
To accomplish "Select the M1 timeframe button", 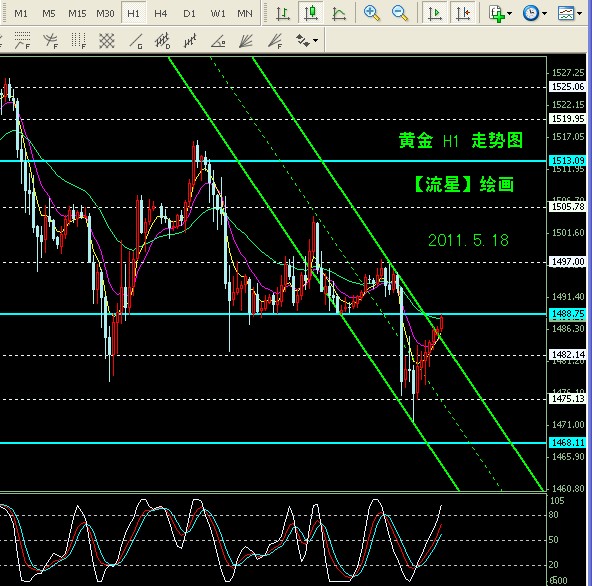I will click(x=20, y=14).
